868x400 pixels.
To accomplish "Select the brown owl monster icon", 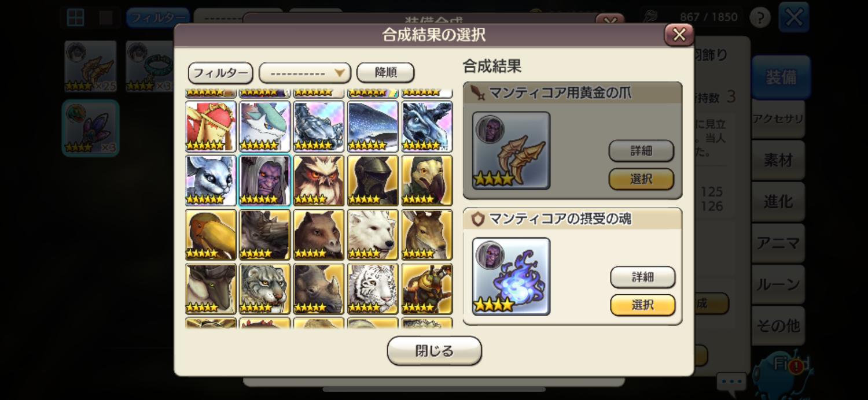I will coord(319,180).
